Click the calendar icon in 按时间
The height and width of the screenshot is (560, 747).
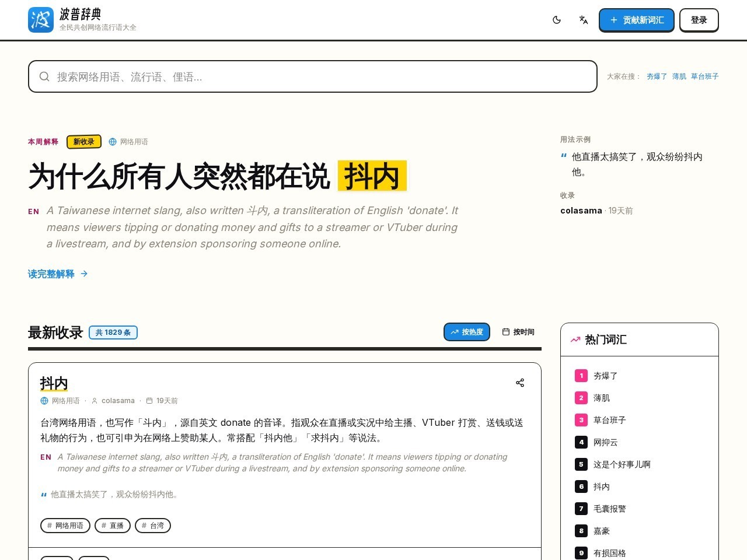[506, 332]
